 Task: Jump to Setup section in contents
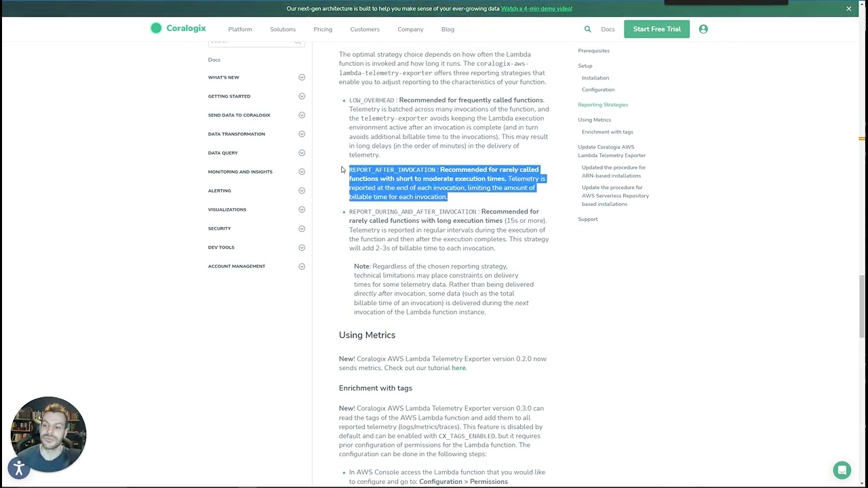pos(585,66)
